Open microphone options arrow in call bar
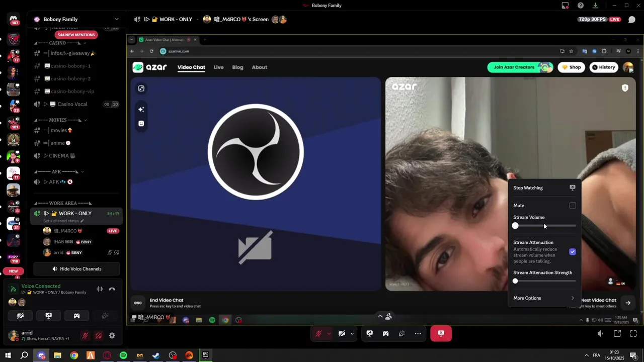 pyautogui.click(x=329, y=333)
